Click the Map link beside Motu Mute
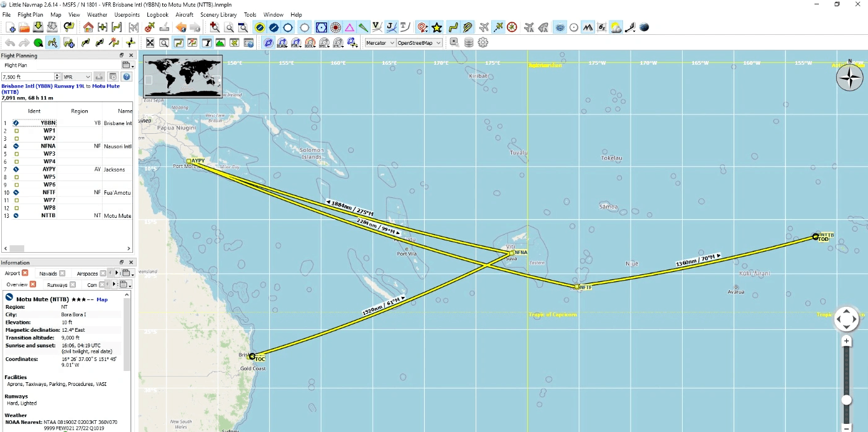This screenshot has height=432, width=868. pyautogui.click(x=102, y=299)
